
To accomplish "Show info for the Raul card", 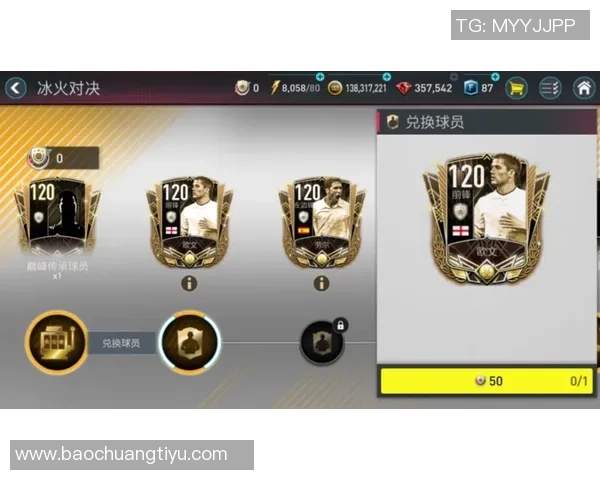I will coord(321,283).
